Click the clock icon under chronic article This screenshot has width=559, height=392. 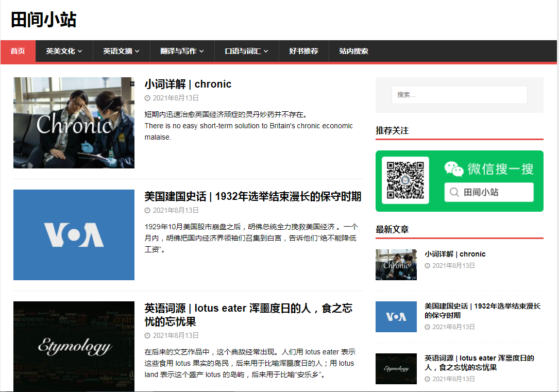point(147,98)
